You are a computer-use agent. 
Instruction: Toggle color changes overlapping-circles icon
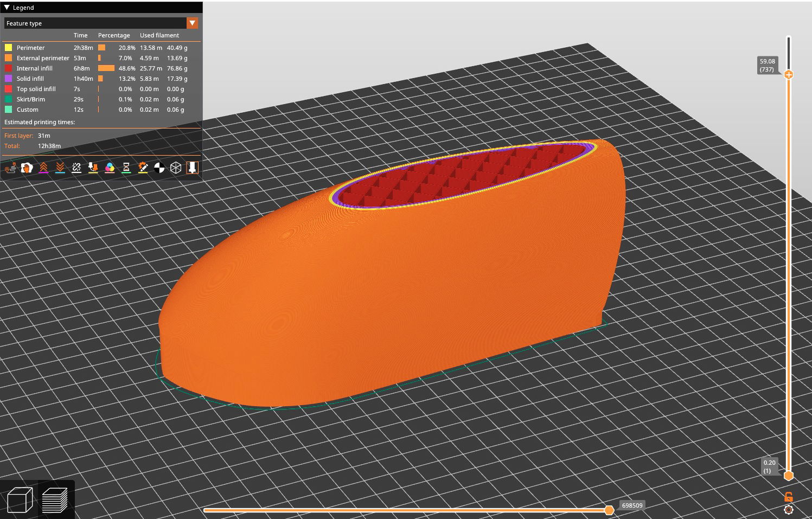click(110, 168)
